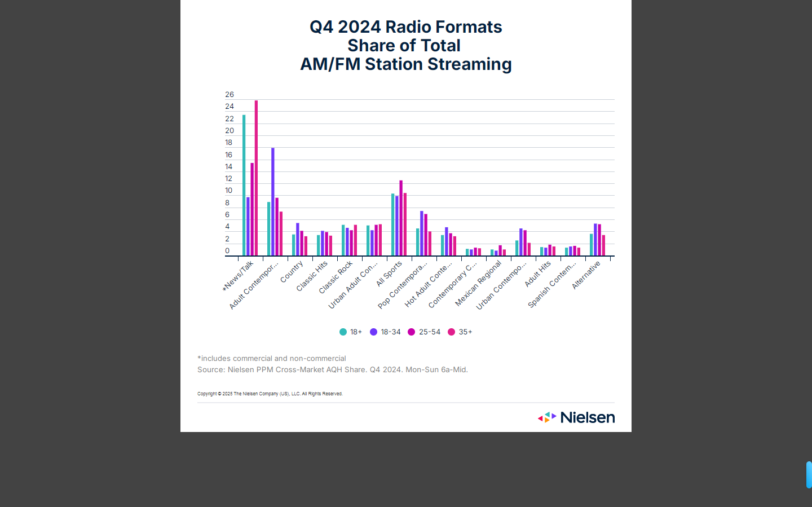Image resolution: width=812 pixels, height=507 pixels.
Task: Hide the 18-34 legend series
Action: click(x=385, y=332)
